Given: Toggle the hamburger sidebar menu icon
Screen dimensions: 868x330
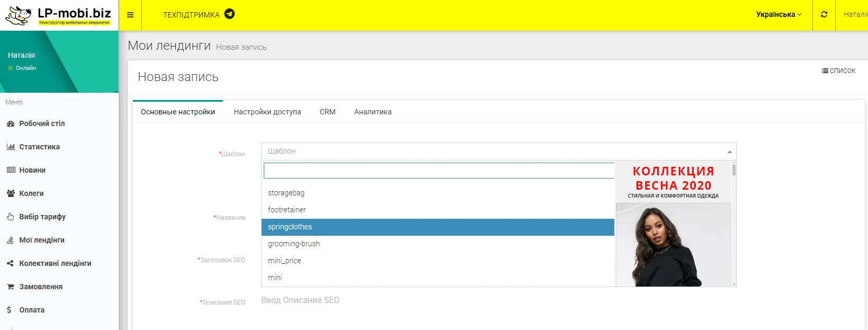Looking at the screenshot, I should [130, 15].
